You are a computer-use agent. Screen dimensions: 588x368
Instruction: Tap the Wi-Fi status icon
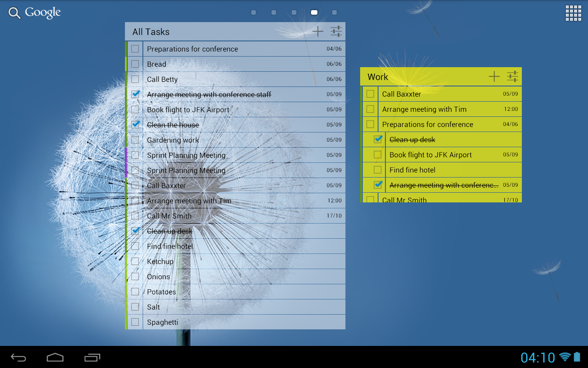565,357
